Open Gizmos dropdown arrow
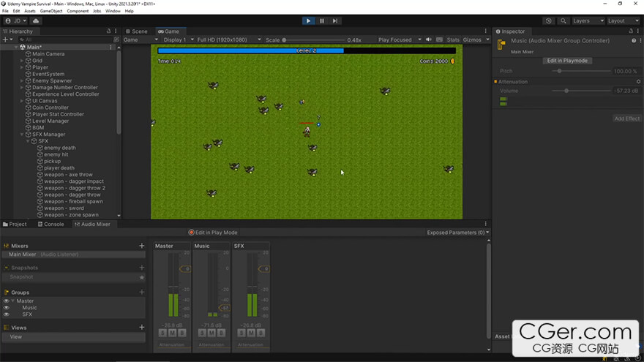 pyautogui.click(x=487, y=39)
